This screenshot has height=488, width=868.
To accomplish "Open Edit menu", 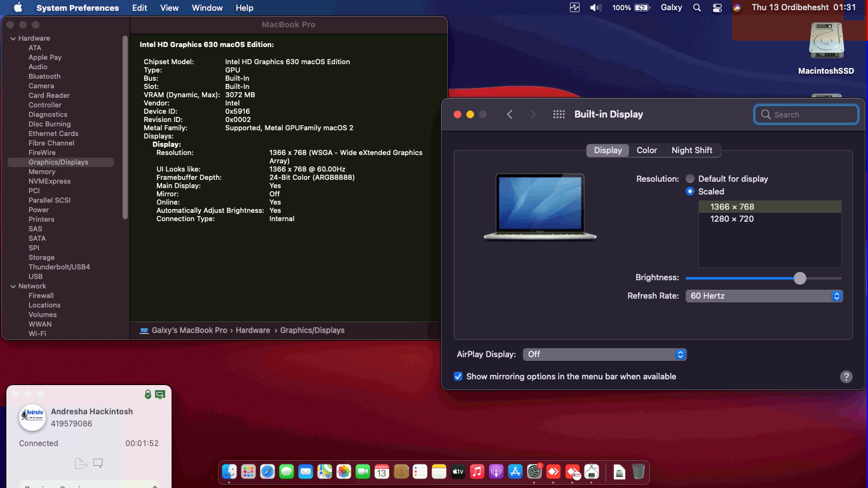I will 140,8.
